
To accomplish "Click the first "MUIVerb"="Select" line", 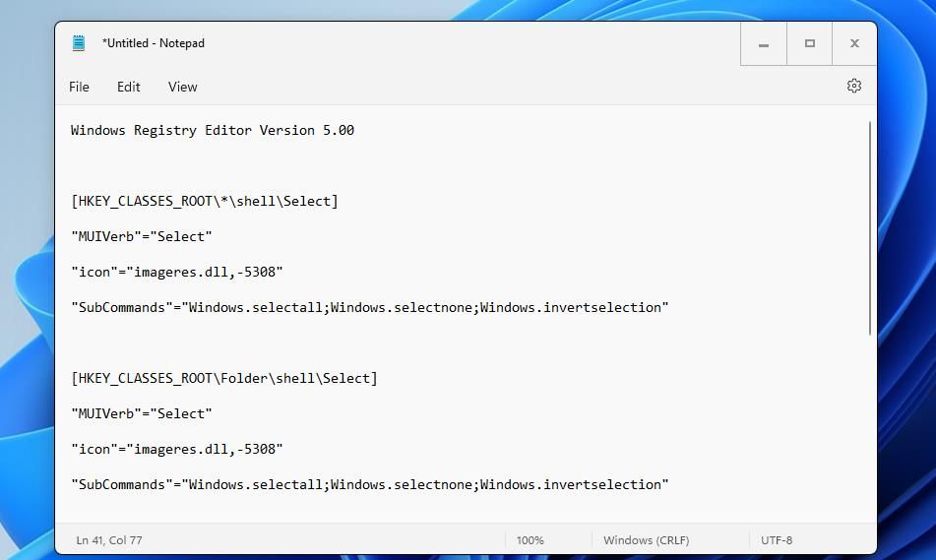I will tap(142, 236).
